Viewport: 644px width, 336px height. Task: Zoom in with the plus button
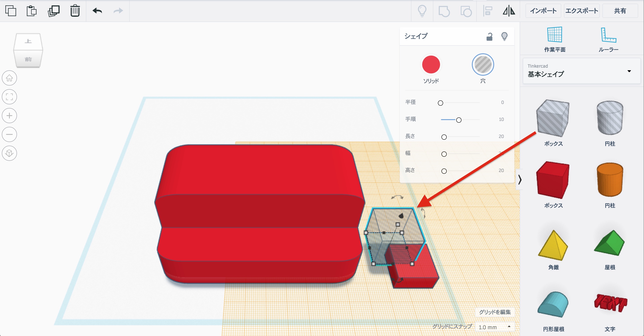[9, 116]
